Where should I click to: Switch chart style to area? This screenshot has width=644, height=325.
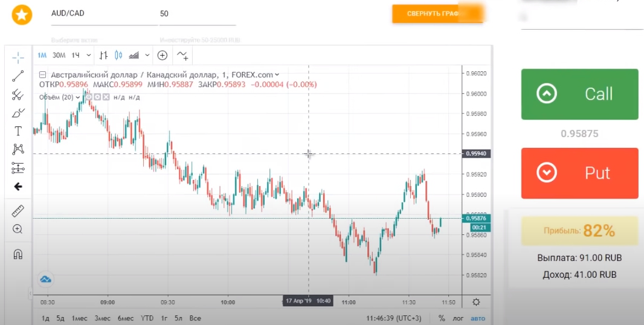pyautogui.click(x=134, y=55)
